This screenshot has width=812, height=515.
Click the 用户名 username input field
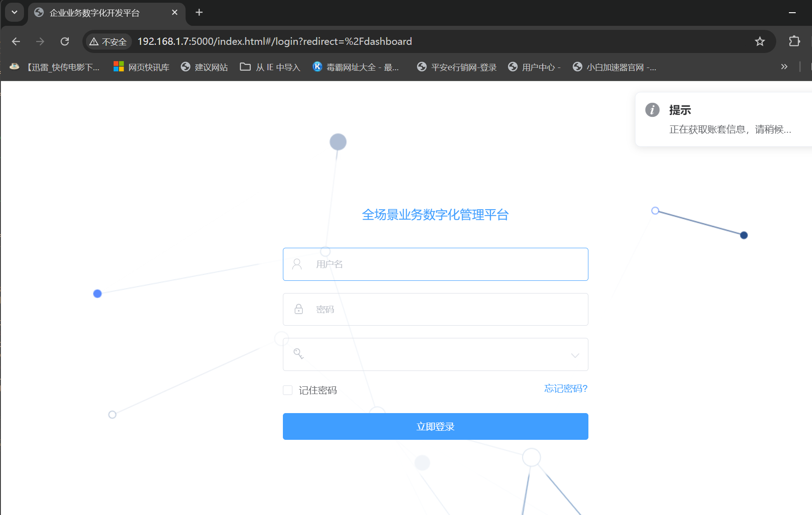pos(435,264)
